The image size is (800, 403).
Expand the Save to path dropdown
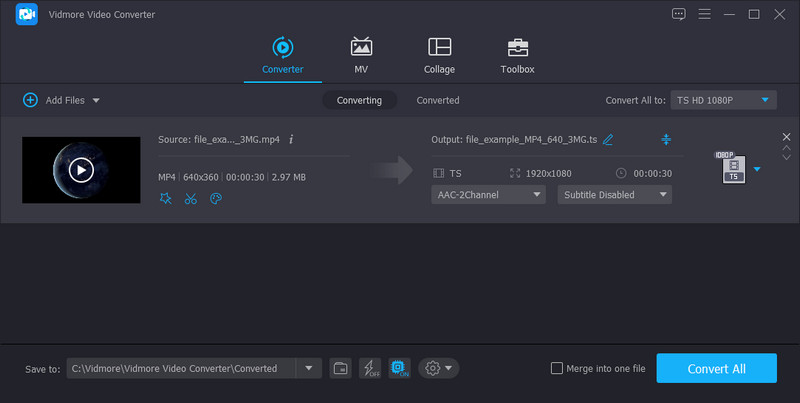(308, 368)
